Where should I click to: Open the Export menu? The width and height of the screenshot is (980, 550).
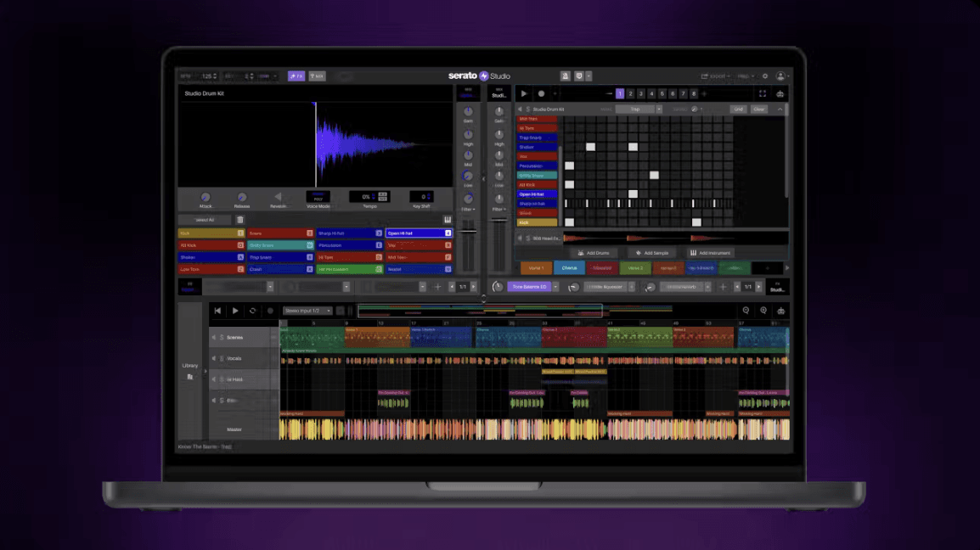point(716,76)
